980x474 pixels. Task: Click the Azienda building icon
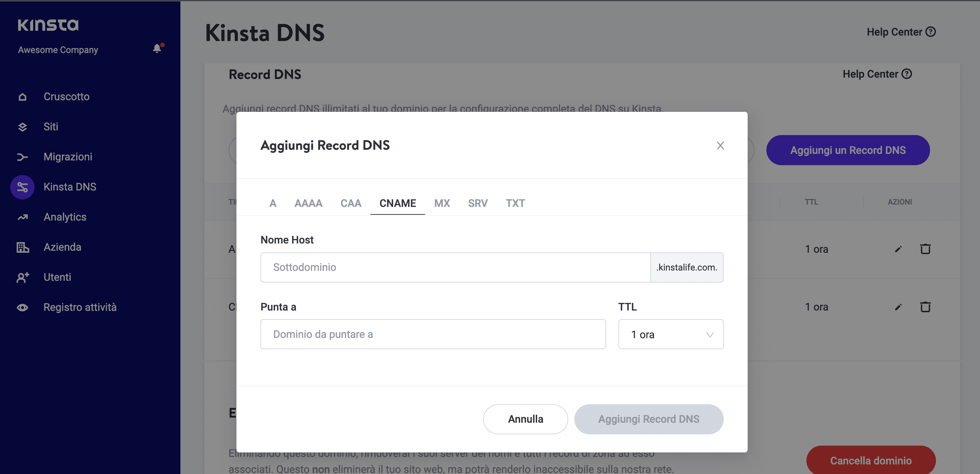(23, 247)
